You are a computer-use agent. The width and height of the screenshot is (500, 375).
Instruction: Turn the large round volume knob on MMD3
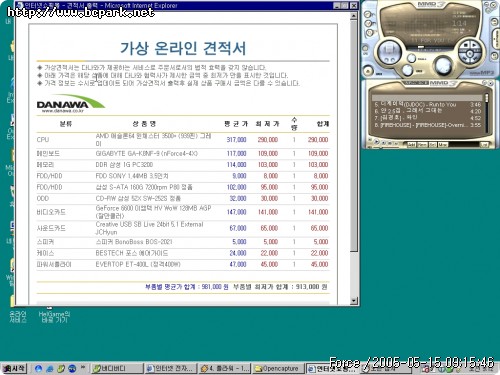pos(443,65)
